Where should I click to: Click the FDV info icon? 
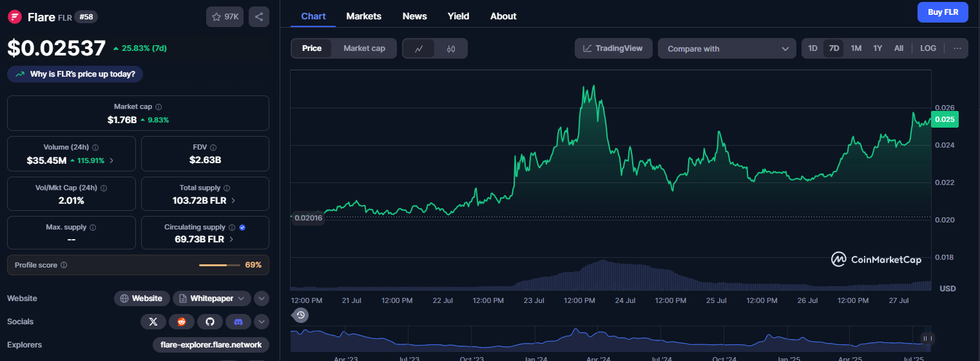(x=213, y=148)
